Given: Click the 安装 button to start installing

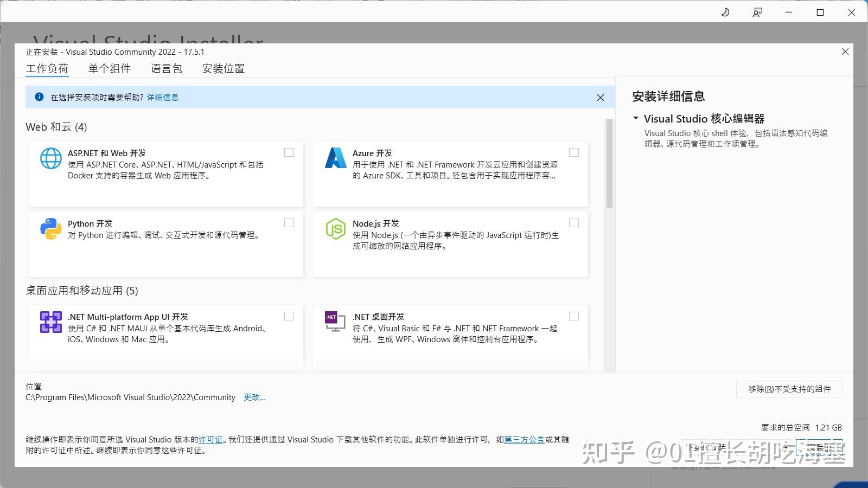Looking at the screenshot, I should (819, 448).
